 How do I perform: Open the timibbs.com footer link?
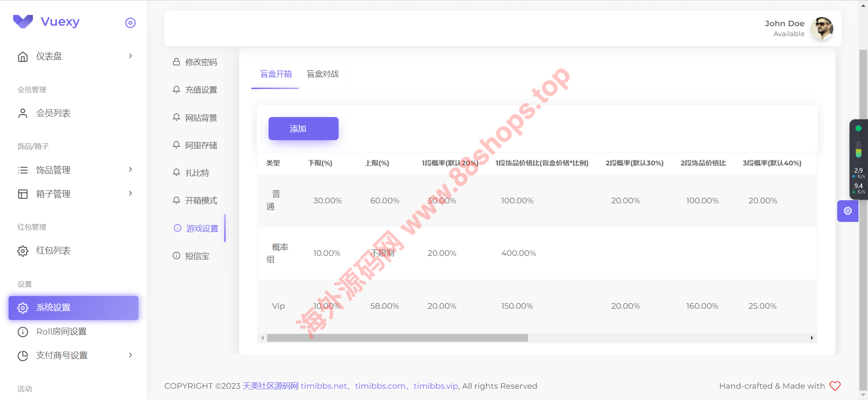(x=380, y=386)
